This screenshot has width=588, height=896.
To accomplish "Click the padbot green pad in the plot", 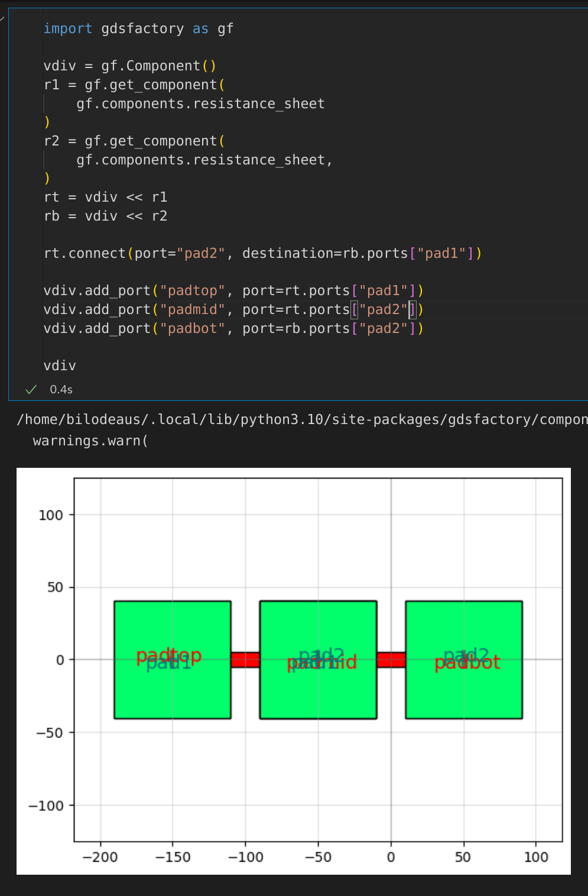I will [x=463, y=627].
